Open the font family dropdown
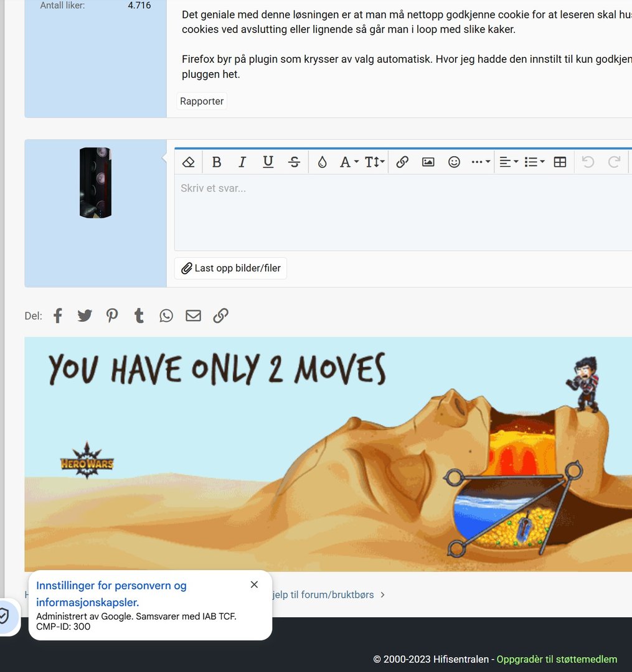The height and width of the screenshot is (672, 632). pyautogui.click(x=349, y=162)
